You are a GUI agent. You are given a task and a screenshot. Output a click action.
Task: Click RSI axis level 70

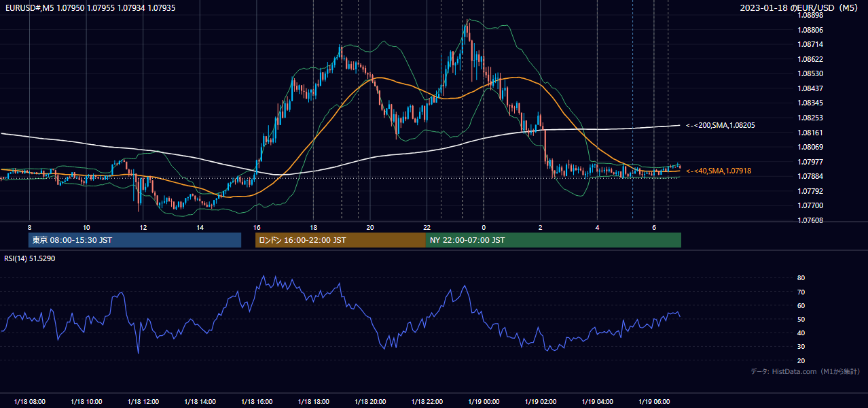[801, 292]
